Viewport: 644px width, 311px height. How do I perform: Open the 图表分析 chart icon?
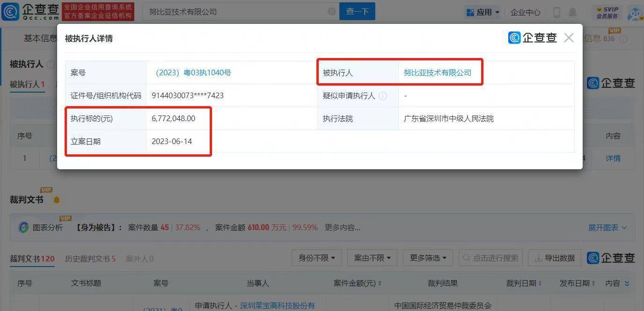coord(23,228)
